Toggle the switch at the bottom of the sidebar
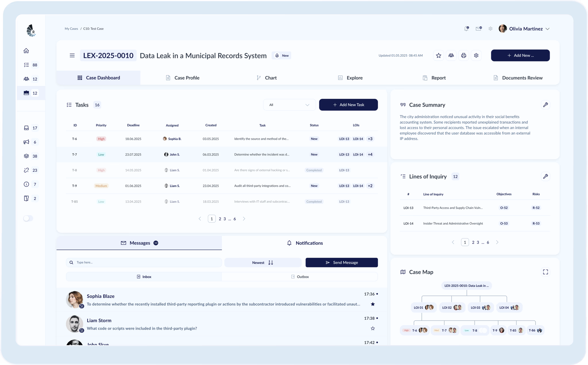588x365 pixels. (x=28, y=218)
